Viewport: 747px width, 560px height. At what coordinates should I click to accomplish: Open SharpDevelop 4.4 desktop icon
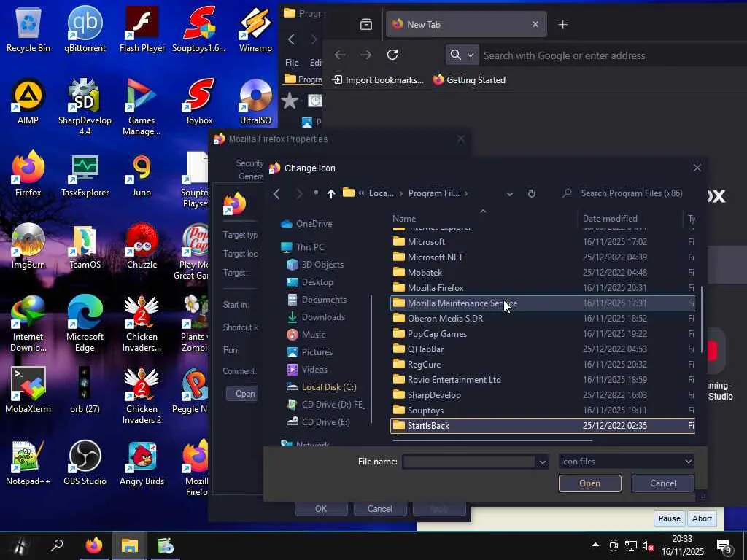point(85,106)
